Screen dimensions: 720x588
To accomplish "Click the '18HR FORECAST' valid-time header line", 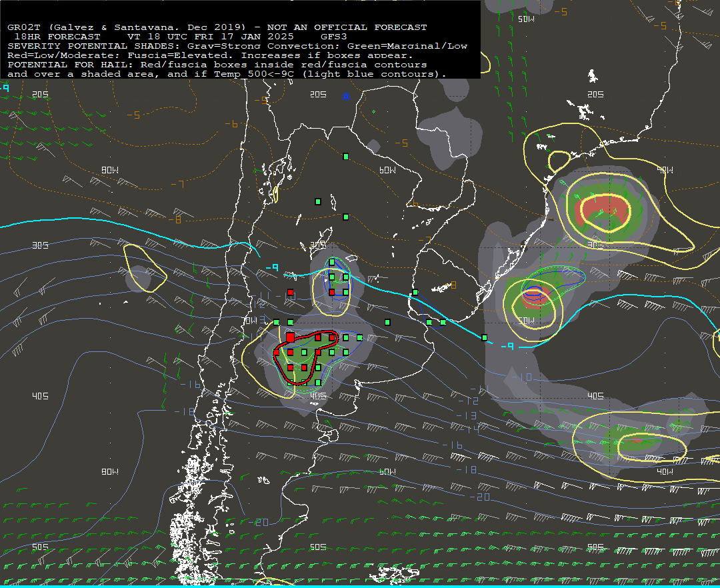I will tap(181, 37).
